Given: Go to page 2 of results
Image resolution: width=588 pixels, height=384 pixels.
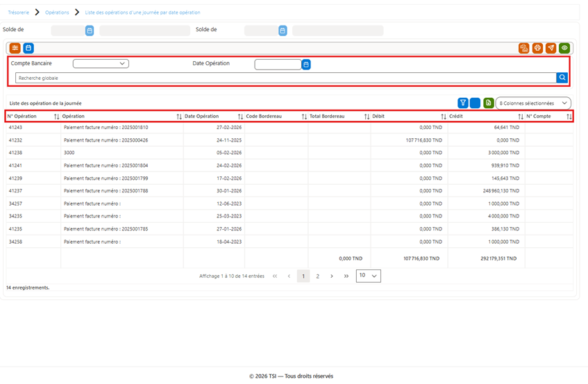Looking at the screenshot, I should (318, 276).
